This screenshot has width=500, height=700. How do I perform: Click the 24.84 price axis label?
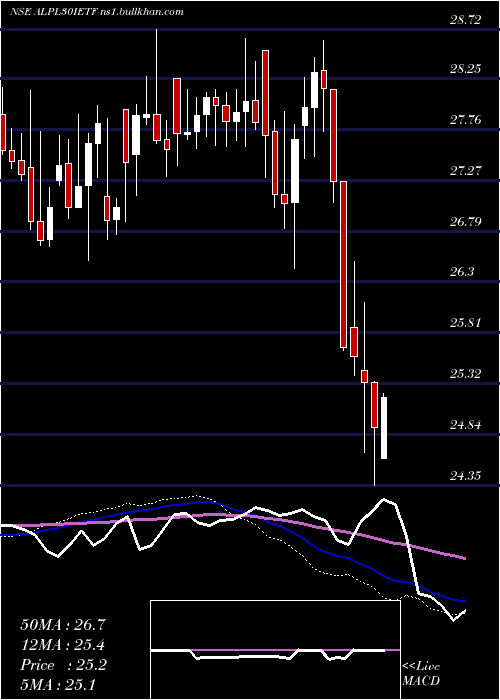click(465, 425)
